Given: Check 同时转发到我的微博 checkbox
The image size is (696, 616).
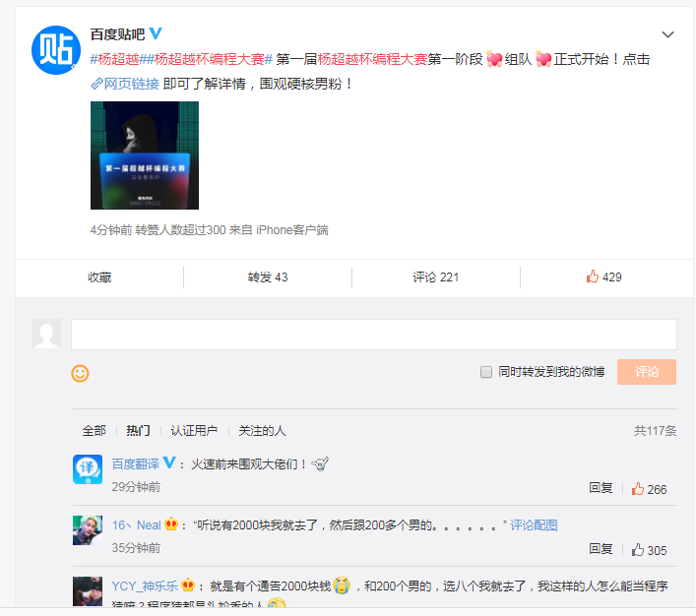Looking at the screenshot, I should point(486,372).
